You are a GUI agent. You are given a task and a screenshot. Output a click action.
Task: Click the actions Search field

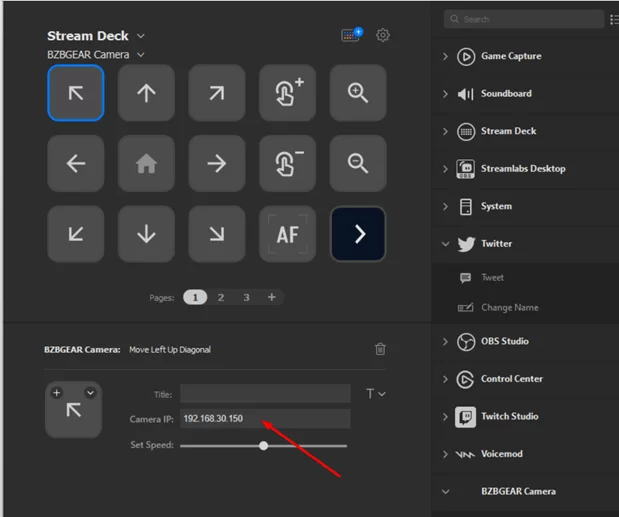pos(524,19)
